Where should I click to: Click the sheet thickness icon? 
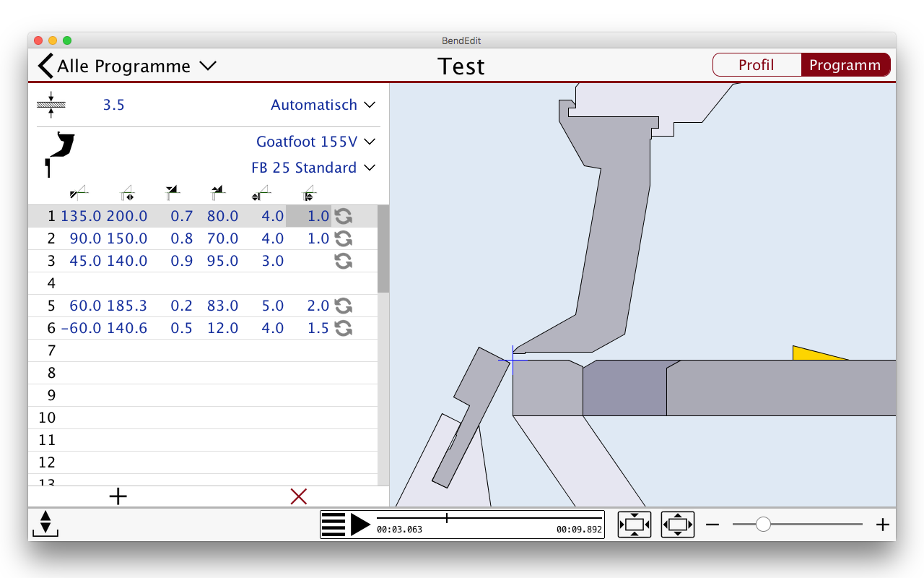coord(51,105)
